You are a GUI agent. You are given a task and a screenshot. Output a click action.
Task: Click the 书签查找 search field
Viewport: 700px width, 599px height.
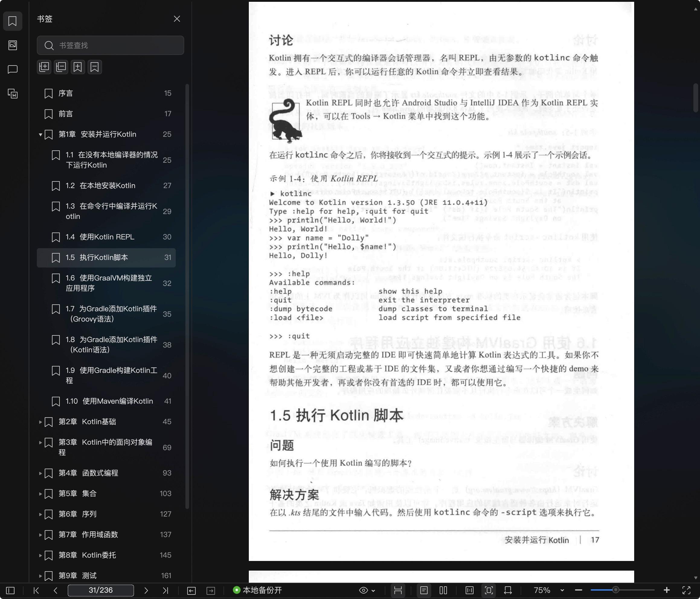pyautogui.click(x=111, y=45)
